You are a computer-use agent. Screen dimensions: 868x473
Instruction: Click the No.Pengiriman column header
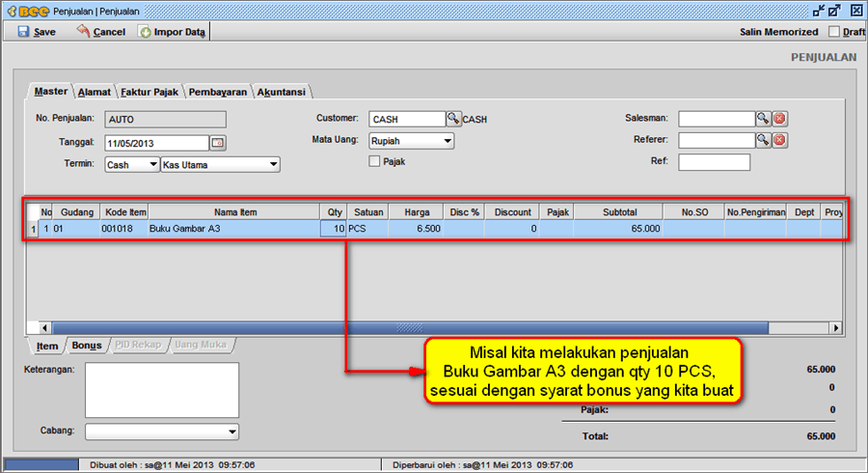(755, 212)
